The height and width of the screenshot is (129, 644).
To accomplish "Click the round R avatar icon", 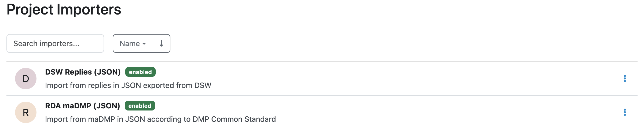I will click(x=26, y=112).
